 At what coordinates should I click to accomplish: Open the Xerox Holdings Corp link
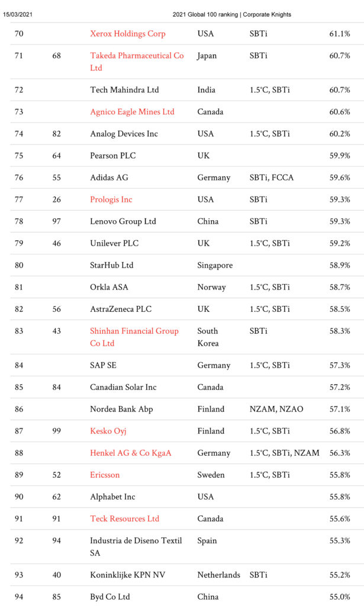click(x=127, y=34)
